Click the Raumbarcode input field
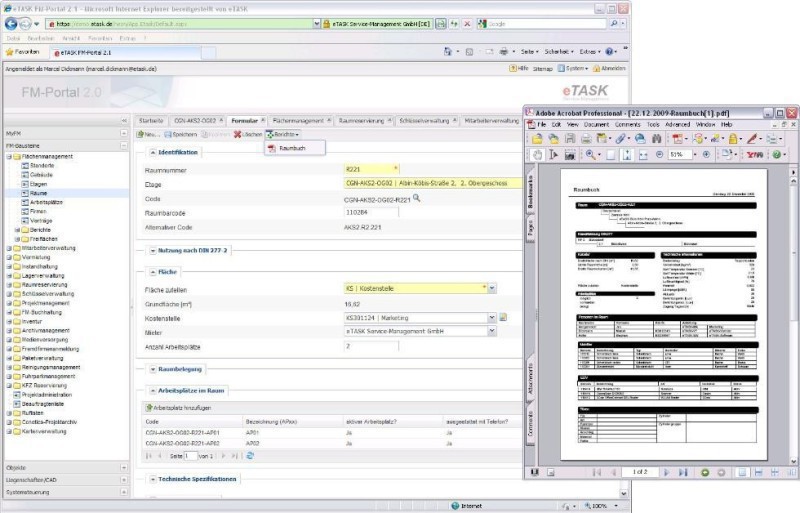Image resolution: width=800 pixels, height=513 pixels. (371, 212)
